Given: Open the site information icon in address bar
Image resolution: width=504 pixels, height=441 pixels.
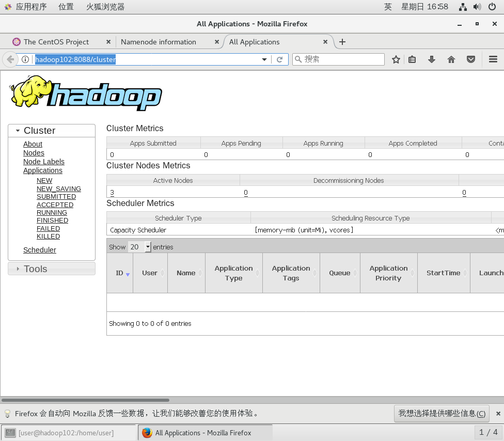Looking at the screenshot, I should coord(25,59).
